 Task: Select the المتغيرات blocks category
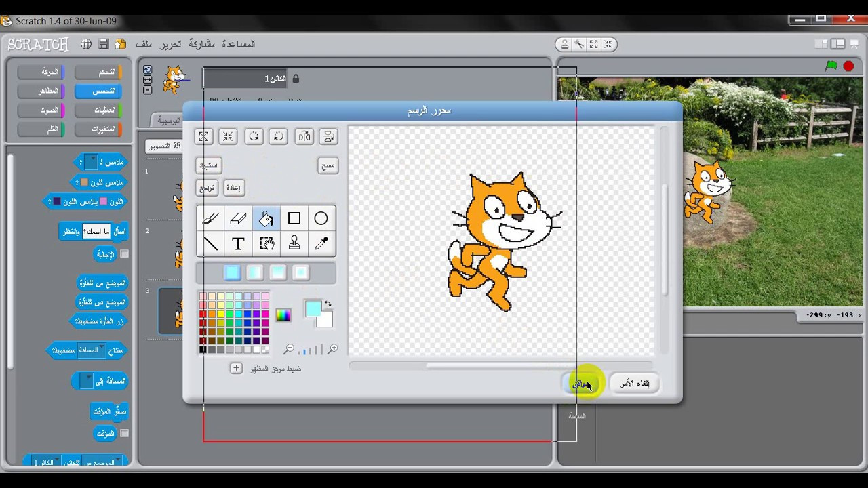pyautogui.click(x=98, y=129)
